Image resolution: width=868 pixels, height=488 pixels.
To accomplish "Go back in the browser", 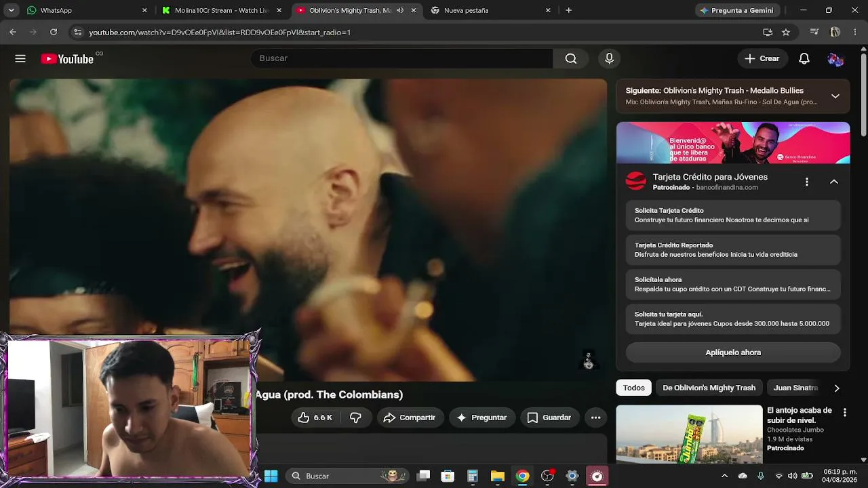I will tap(13, 32).
